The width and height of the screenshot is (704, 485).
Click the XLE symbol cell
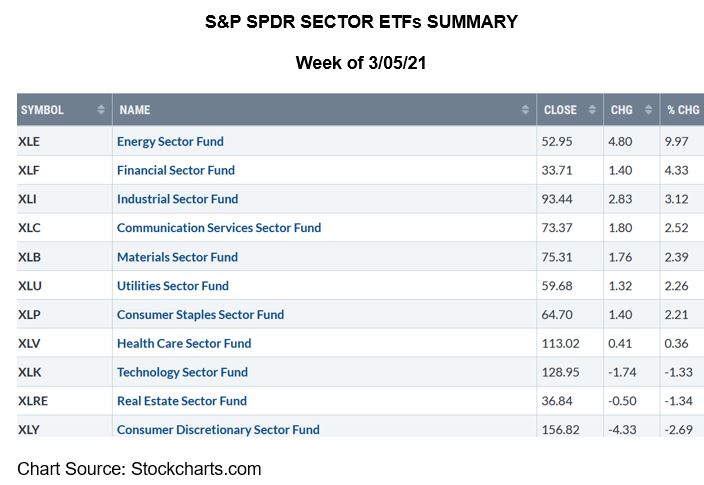[29, 142]
